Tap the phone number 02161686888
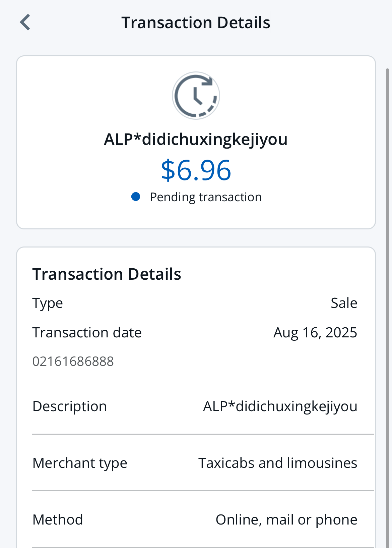 pyautogui.click(x=73, y=362)
